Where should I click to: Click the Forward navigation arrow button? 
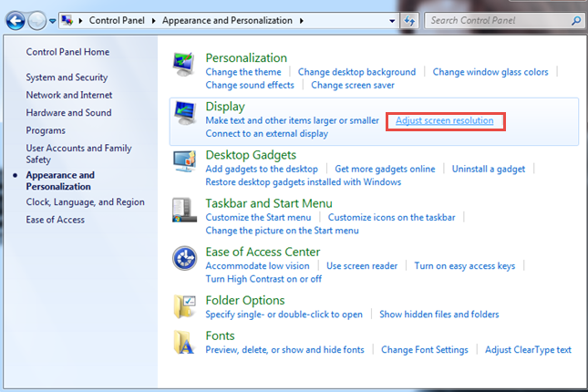click(x=36, y=21)
